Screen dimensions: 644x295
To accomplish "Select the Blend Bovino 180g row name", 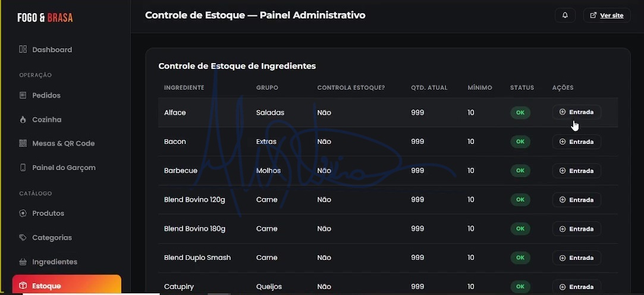I will point(194,228).
